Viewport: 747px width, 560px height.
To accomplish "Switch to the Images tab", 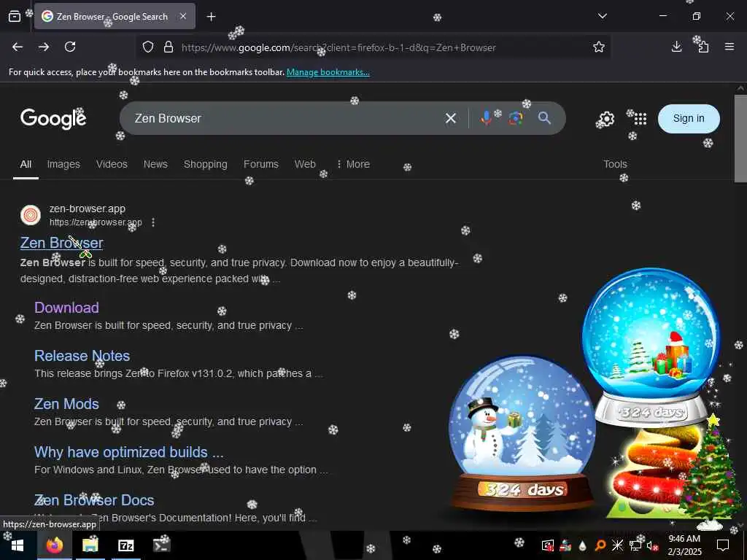I will pyautogui.click(x=63, y=164).
